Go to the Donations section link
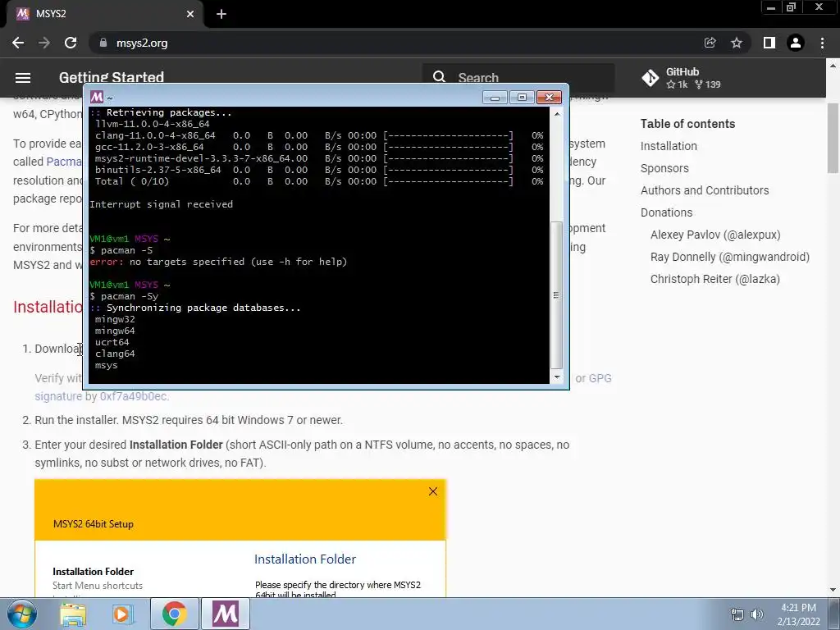The width and height of the screenshot is (840, 630). [x=666, y=212]
